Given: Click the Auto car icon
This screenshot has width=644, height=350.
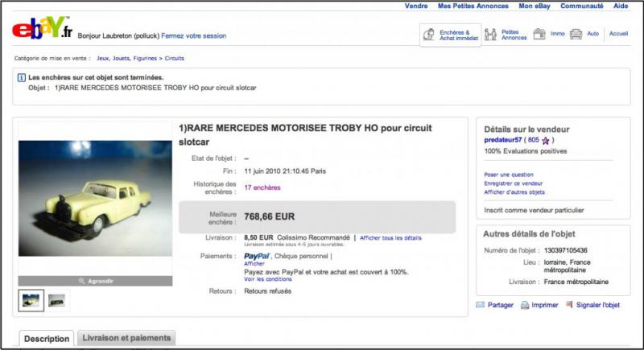Looking at the screenshot, I should (576, 34).
